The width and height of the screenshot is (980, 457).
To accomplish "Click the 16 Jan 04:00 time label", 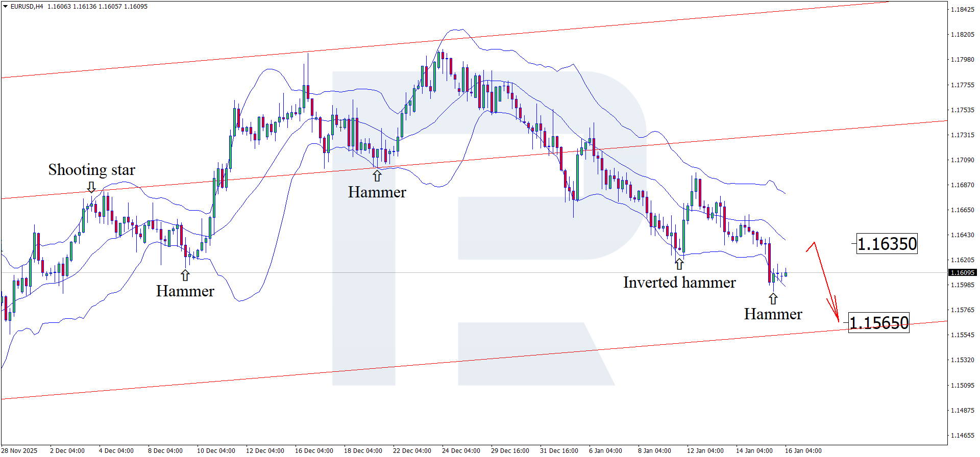I will click(x=803, y=450).
